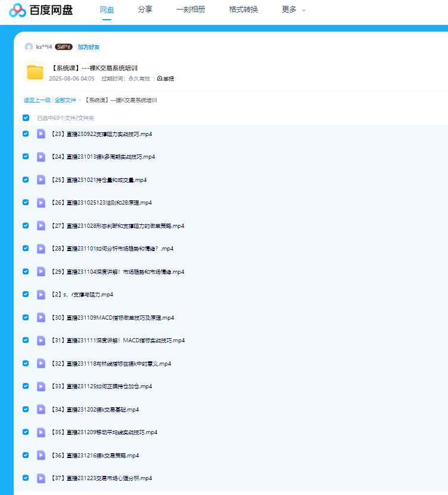448x495 pixels.
Task: Click the 全部文件 breadcrumb link
Action: pos(66,100)
